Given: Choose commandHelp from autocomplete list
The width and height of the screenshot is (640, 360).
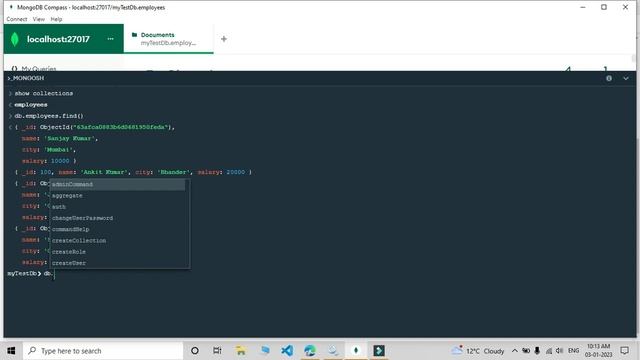Looking at the screenshot, I should pos(118,229).
